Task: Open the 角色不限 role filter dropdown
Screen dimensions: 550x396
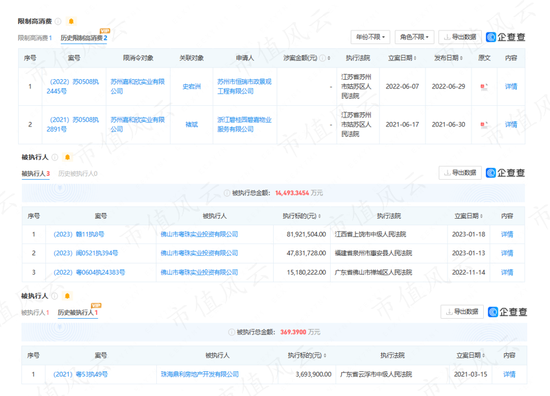Action: (x=414, y=37)
